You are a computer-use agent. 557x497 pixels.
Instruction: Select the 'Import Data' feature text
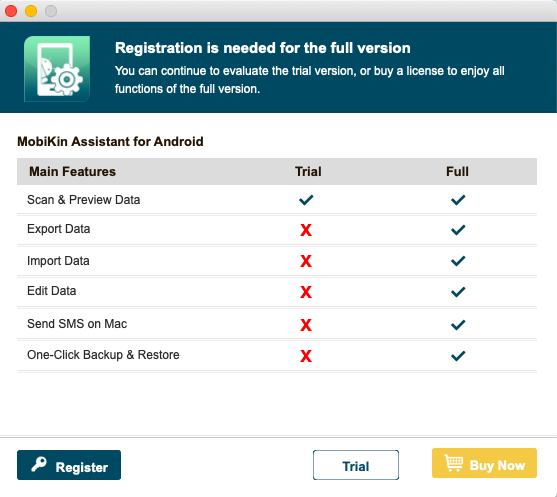[x=58, y=261]
